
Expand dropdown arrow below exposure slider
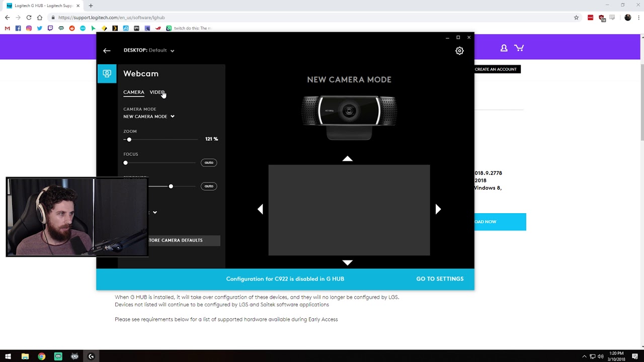155,212
